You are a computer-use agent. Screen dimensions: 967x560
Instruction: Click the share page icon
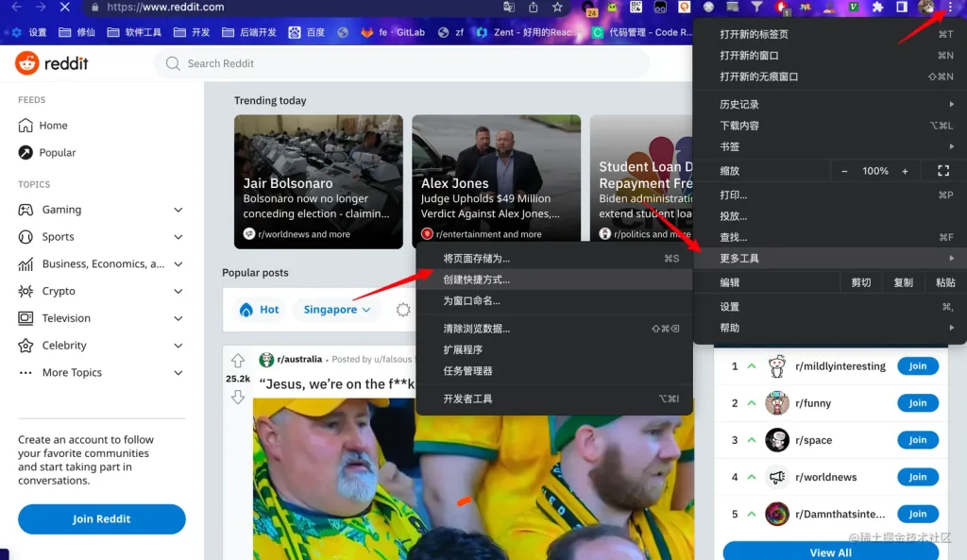point(534,7)
